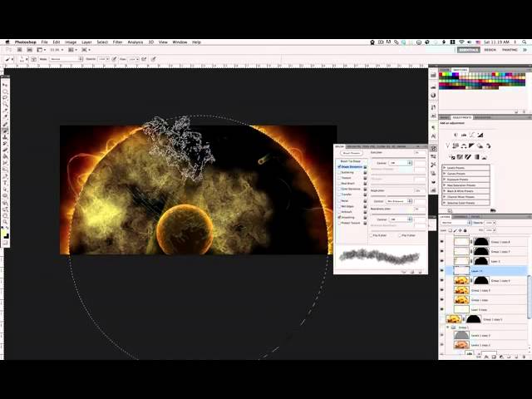Add a Posterize adjustment

(460, 157)
